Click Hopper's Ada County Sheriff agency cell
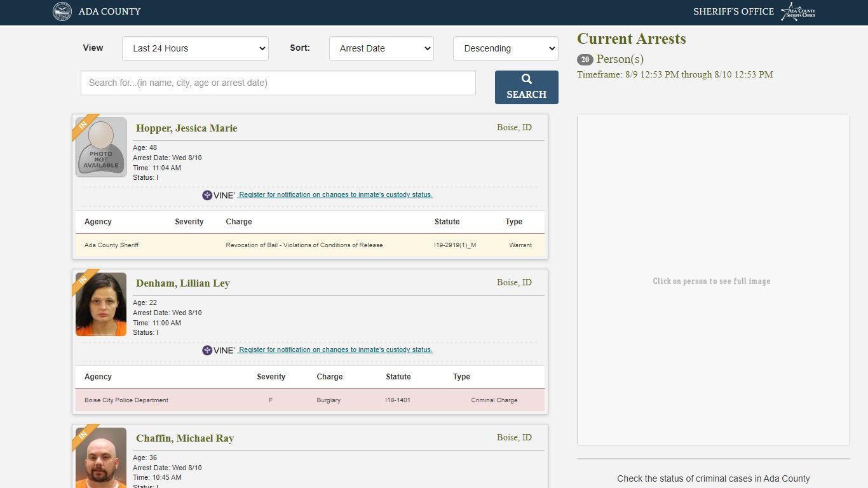This screenshot has height=488, width=868. (x=111, y=245)
